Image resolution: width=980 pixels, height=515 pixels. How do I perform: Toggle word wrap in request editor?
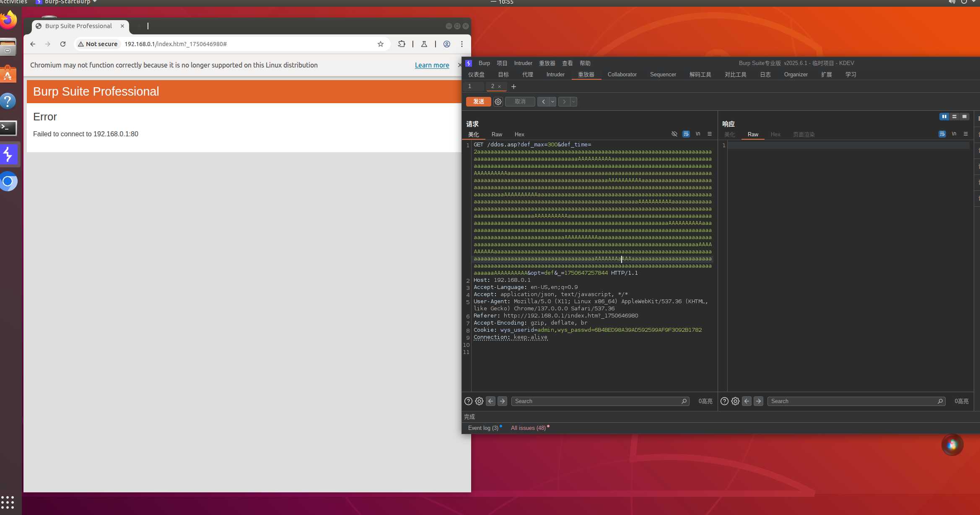point(686,134)
